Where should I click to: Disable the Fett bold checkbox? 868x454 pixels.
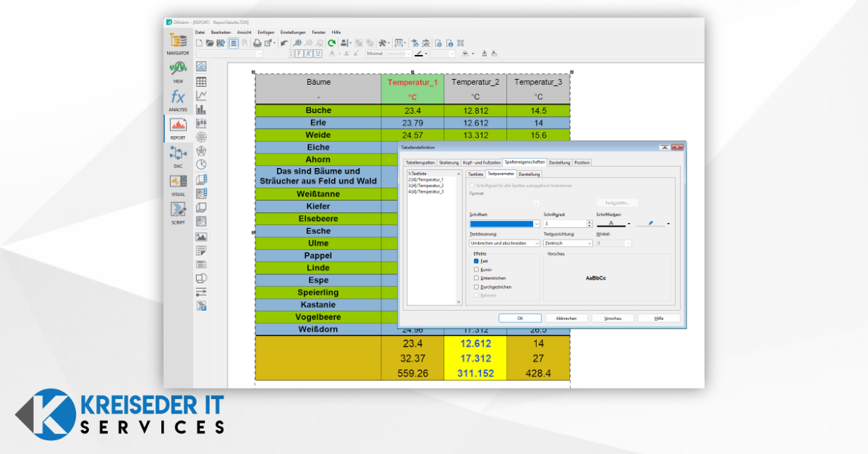[476, 261]
